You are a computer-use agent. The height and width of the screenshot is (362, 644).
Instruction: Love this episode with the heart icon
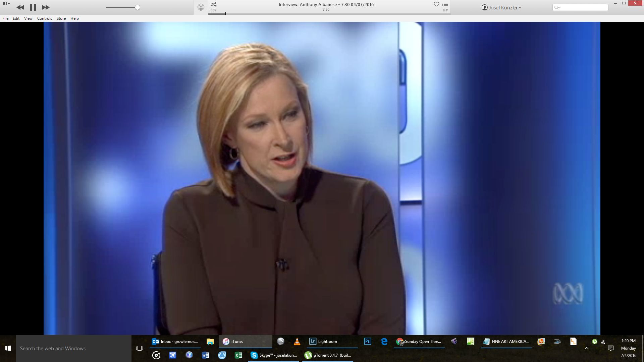pyautogui.click(x=436, y=4)
